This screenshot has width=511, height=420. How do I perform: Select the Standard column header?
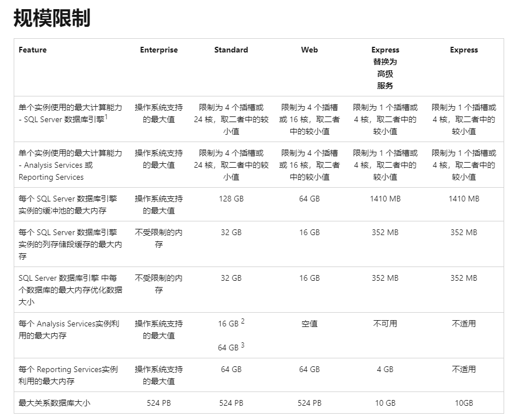231,50
